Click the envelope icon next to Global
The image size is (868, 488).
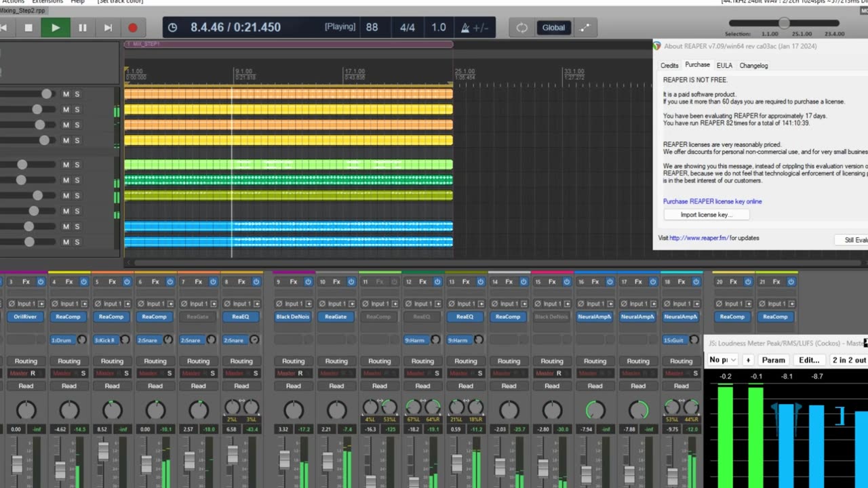(585, 28)
